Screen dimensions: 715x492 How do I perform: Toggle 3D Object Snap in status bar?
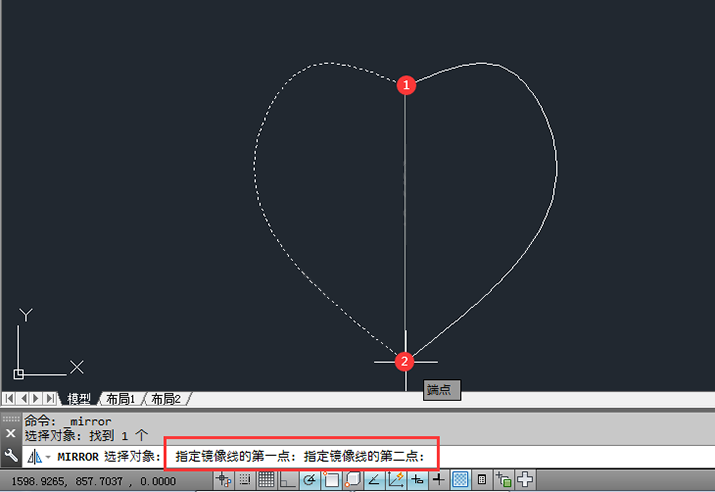pos(353,480)
